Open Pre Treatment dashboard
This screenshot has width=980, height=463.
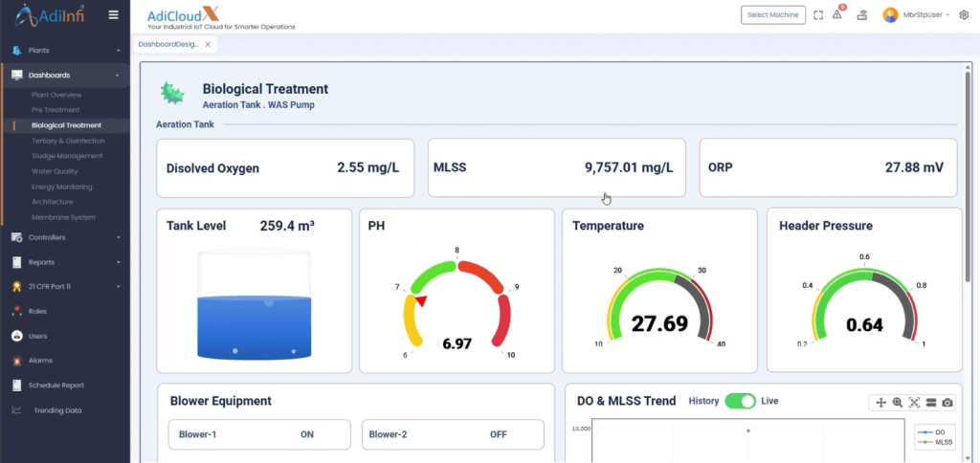tap(56, 110)
